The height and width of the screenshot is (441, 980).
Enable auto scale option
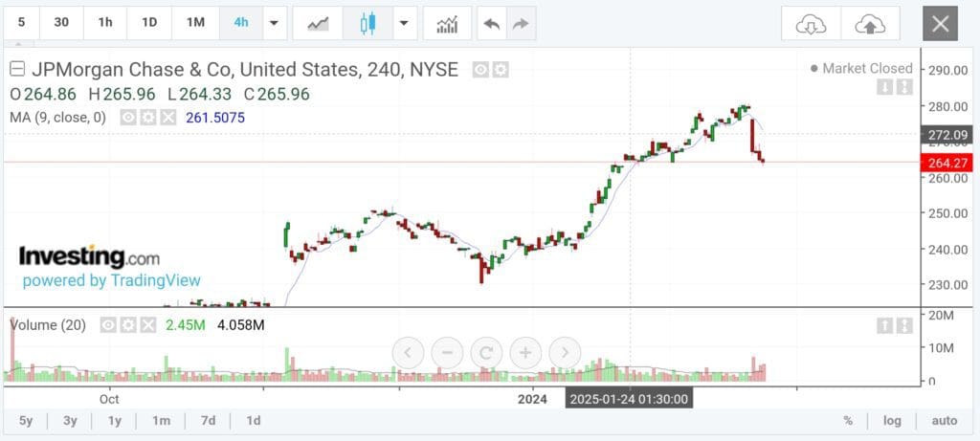(x=944, y=421)
